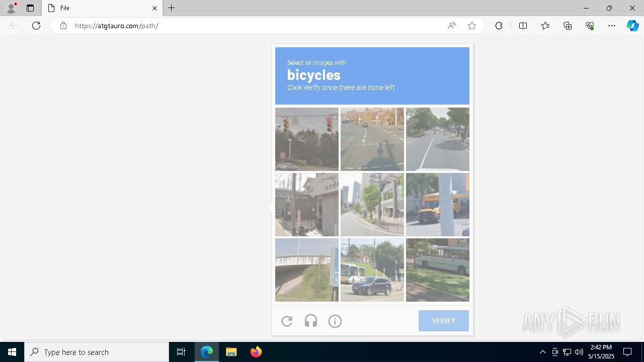
Task: Select the yellow school bus tile
Action: (x=438, y=205)
